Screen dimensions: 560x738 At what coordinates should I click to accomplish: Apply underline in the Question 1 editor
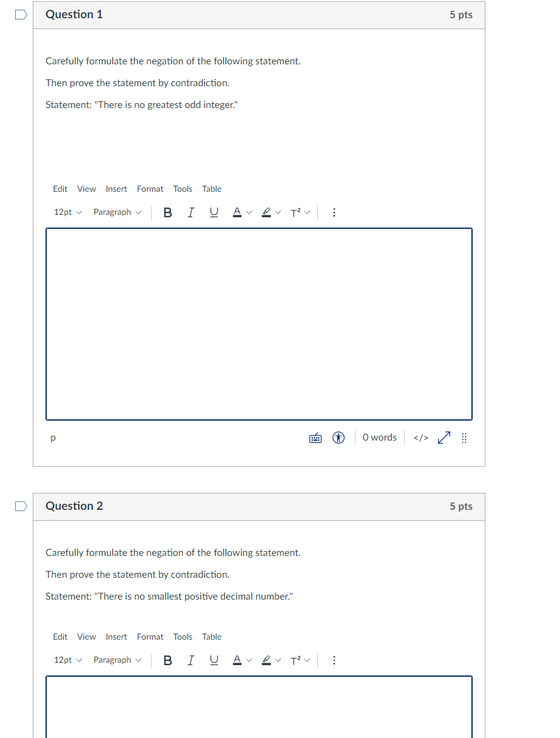tap(214, 212)
